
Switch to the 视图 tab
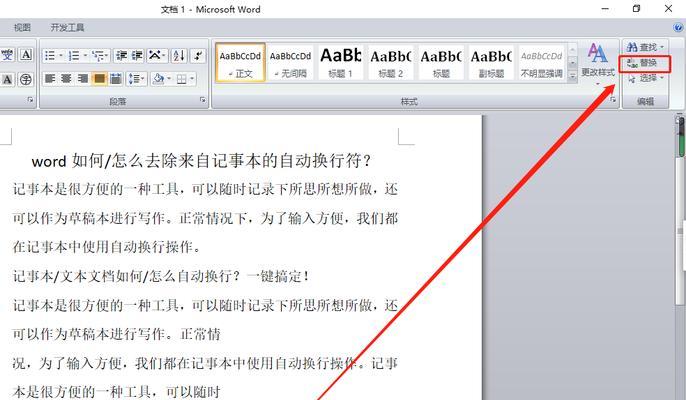(22, 28)
